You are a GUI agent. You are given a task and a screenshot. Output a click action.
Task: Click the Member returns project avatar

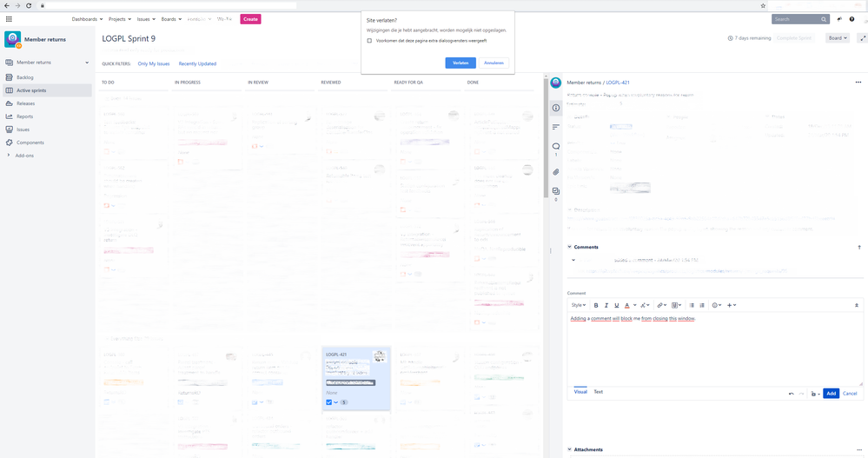tap(12, 39)
